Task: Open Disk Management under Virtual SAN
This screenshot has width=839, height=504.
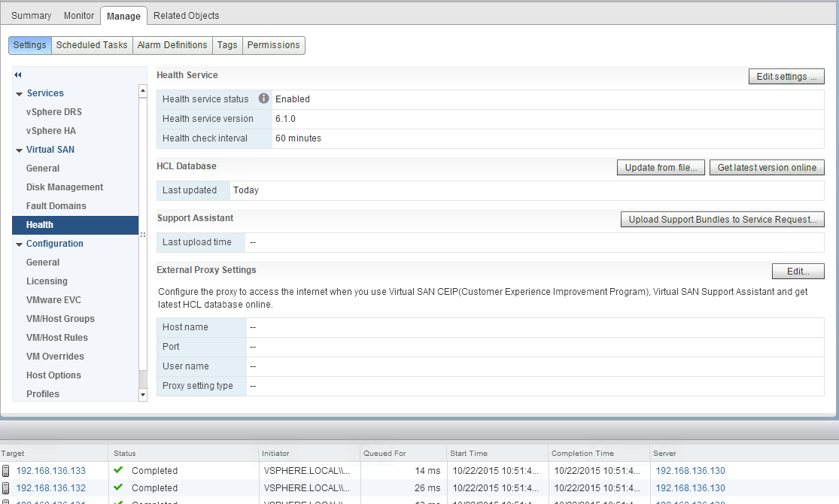Action: 65,187
